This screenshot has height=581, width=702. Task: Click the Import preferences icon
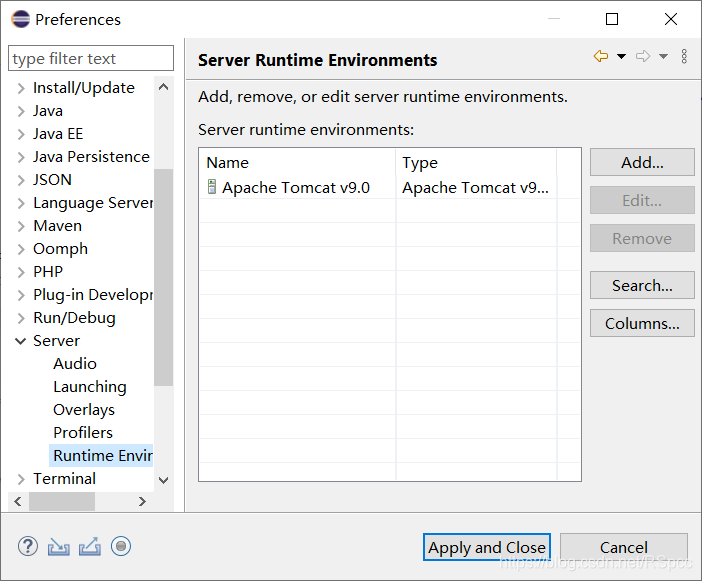pos(59,546)
